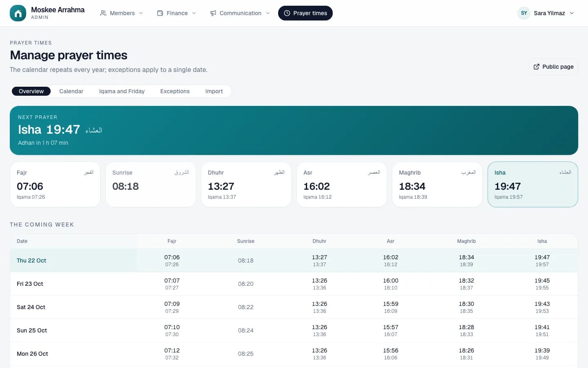This screenshot has height=368, width=588.
Task: Select the Fajr 07:06 prayer card
Action: point(55,184)
